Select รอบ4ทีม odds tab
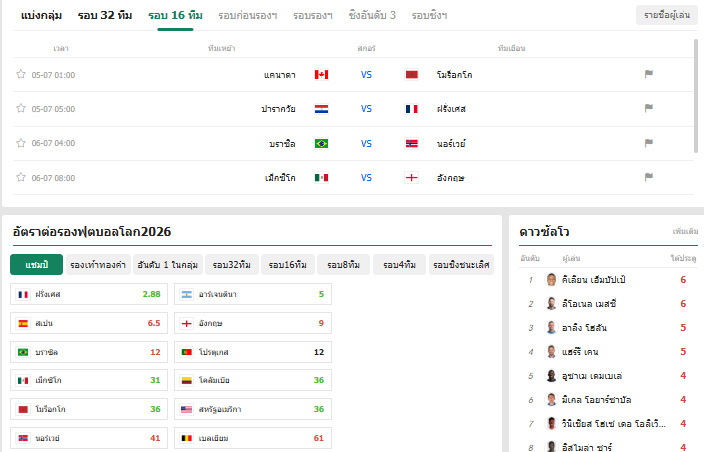Image resolution: width=704 pixels, height=452 pixels. click(400, 265)
